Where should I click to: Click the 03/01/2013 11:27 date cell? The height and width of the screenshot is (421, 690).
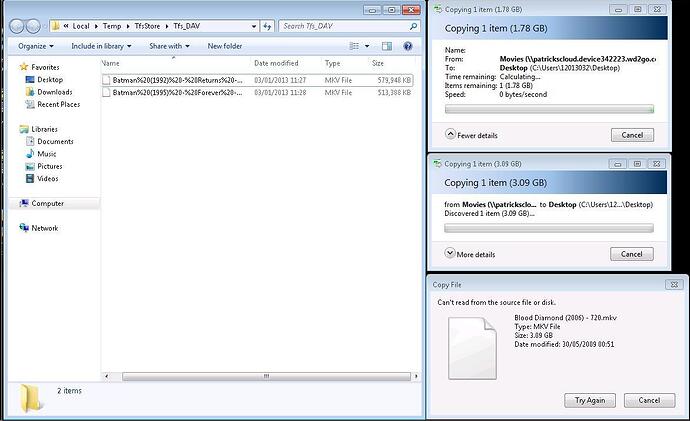click(x=280, y=80)
